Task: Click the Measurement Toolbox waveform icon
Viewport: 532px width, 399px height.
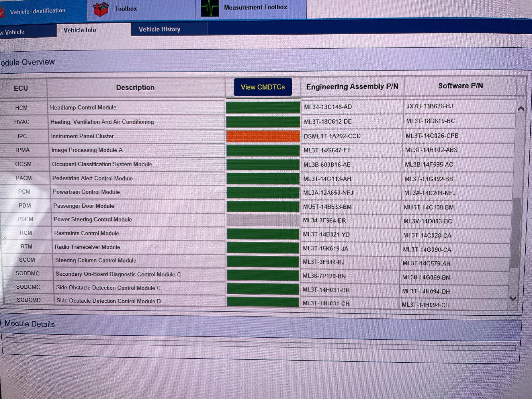Action: 210,8
